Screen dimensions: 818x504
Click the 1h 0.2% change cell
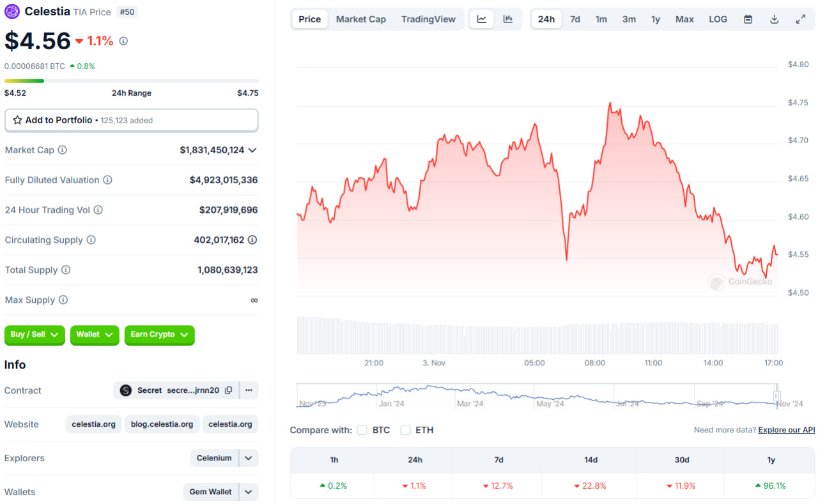tap(333, 485)
